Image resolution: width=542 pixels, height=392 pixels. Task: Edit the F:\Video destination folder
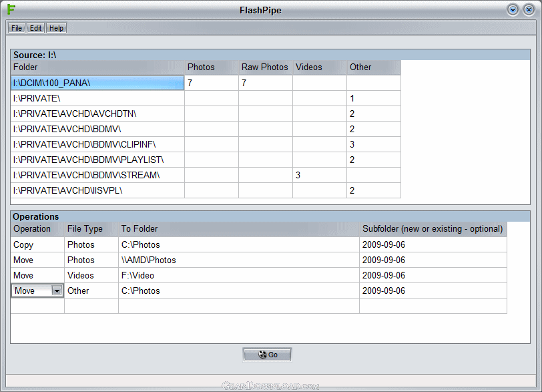click(239, 276)
